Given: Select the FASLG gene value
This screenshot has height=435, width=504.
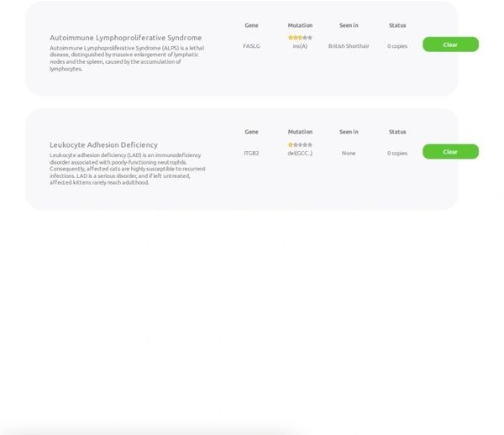Looking at the screenshot, I should (x=251, y=46).
